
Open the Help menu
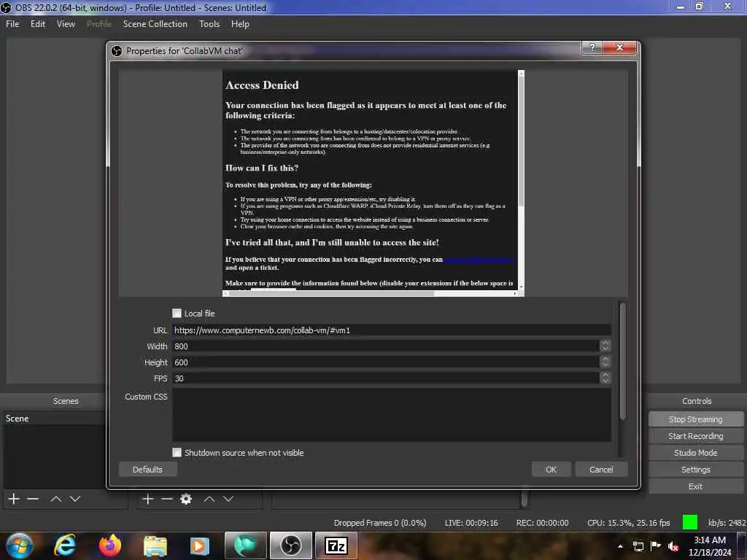point(240,24)
